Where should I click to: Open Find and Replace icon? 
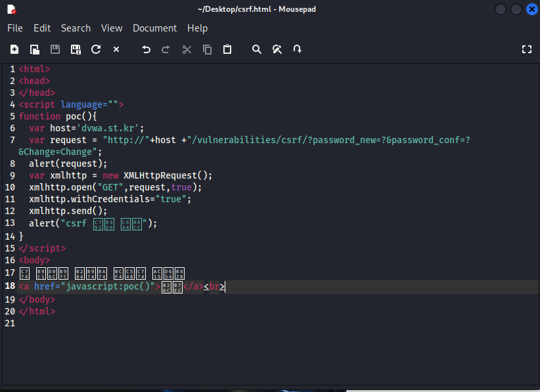click(277, 49)
